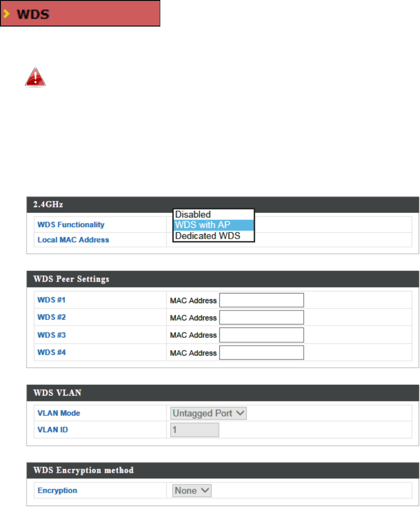Click the WDS #4 label
The width and height of the screenshot is (420, 507).
coord(51,353)
